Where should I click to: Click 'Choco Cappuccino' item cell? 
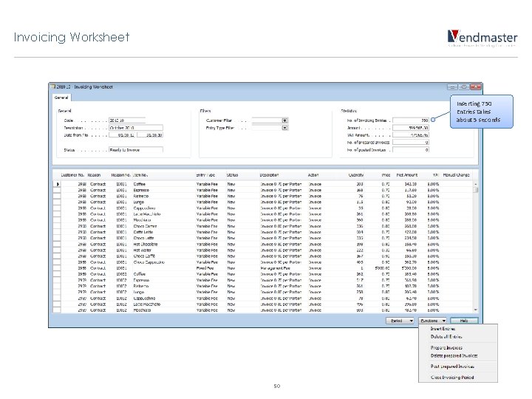coord(149,262)
